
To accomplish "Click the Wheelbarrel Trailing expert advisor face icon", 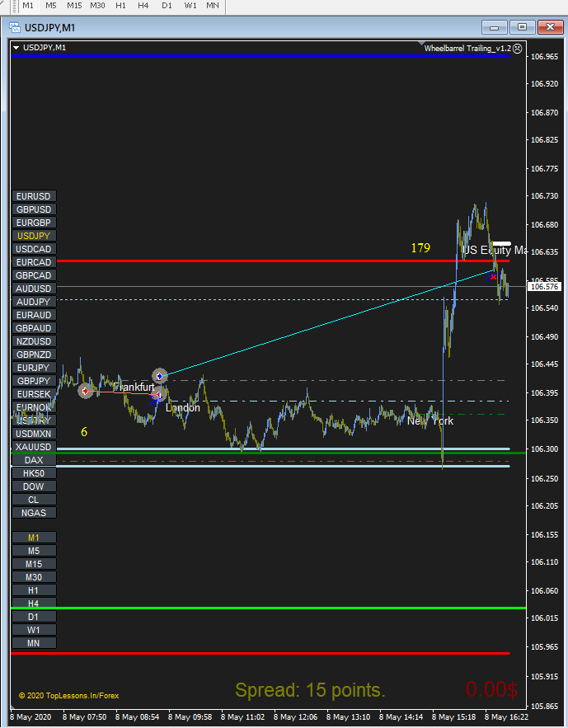I will tap(518, 49).
